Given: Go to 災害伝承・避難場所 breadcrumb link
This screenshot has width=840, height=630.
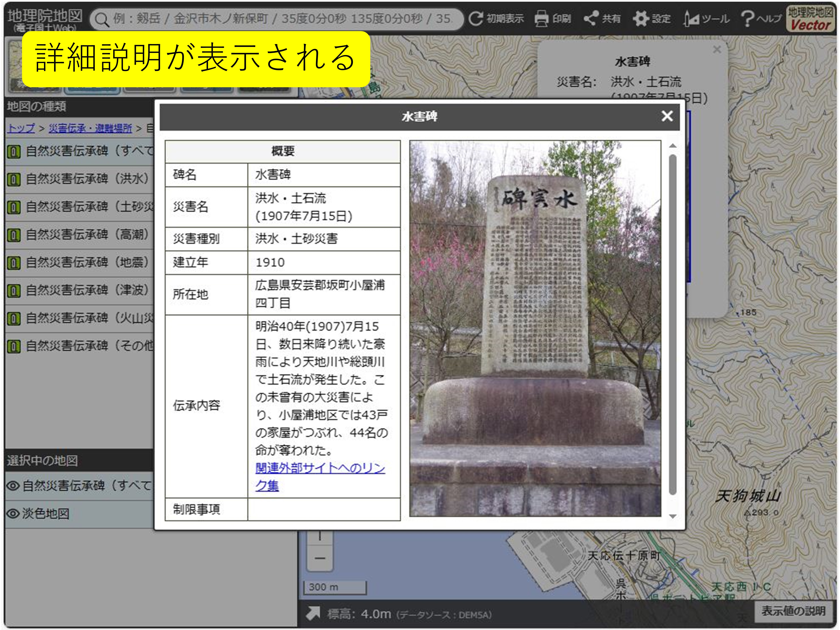Looking at the screenshot, I should [x=90, y=128].
